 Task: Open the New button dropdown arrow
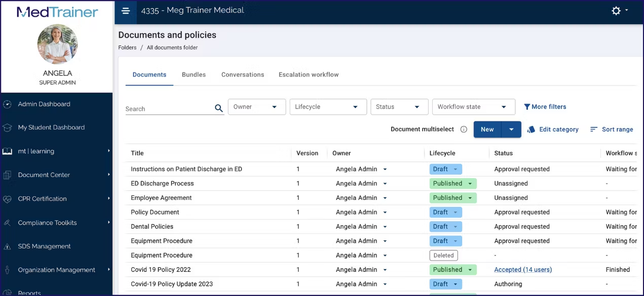click(x=511, y=130)
